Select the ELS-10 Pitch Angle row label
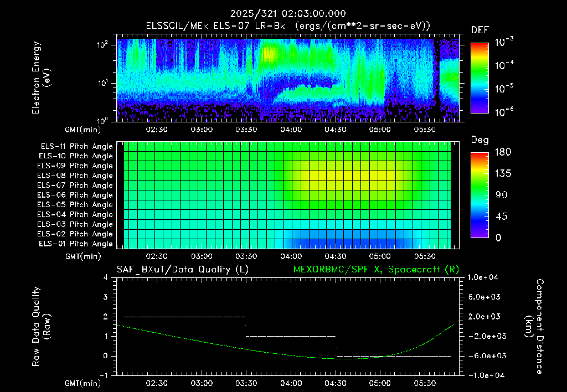Viewport: 567px width, 392px height. click(x=76, y=156)
